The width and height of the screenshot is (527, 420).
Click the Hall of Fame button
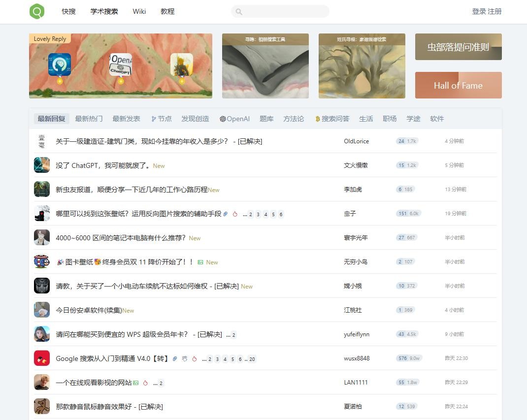click(x=458, y=85)
